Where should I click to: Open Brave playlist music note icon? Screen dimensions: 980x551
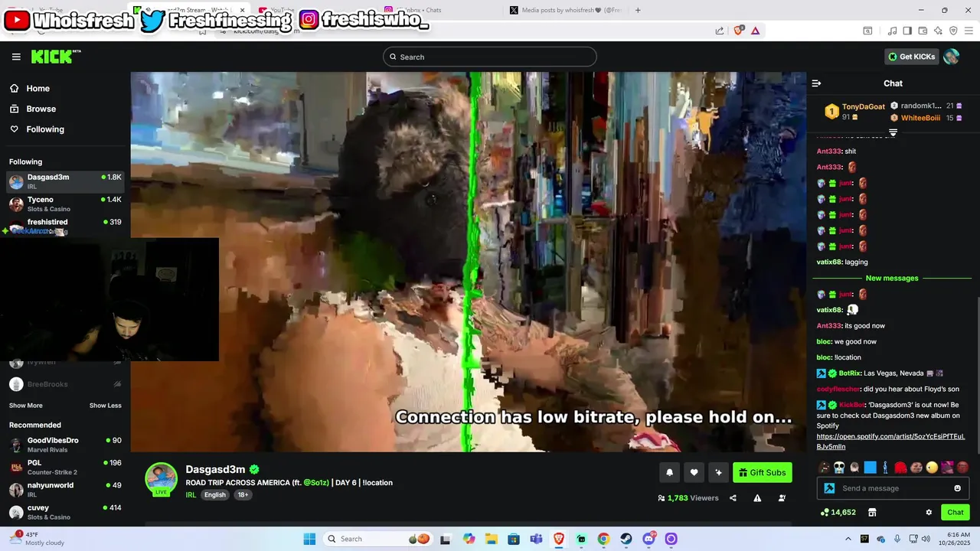coord(892,31)
